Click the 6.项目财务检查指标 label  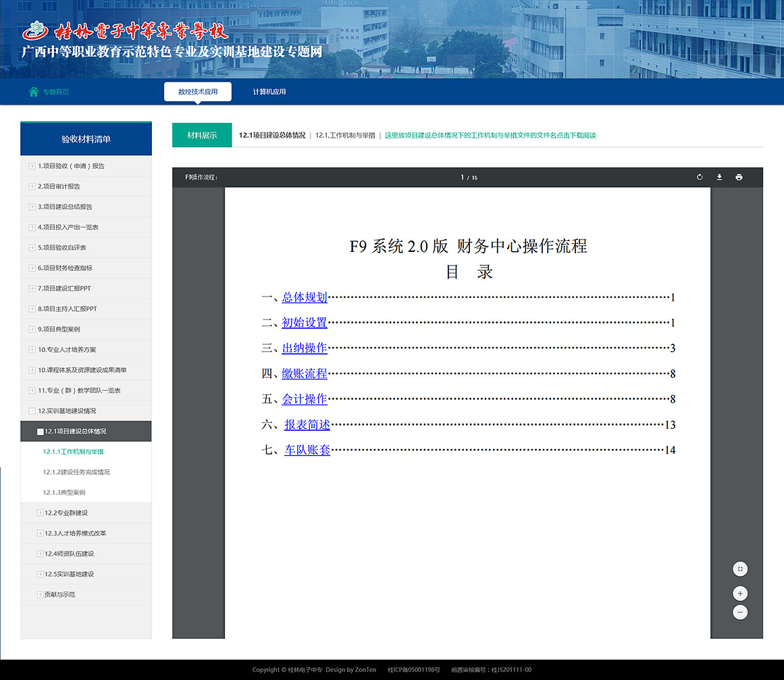pos(65,269)
